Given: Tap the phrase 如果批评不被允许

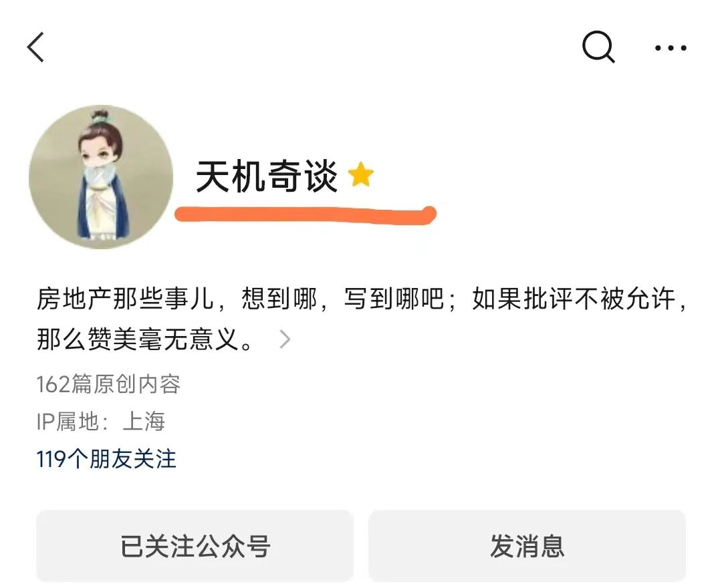Looking at the screenshot, I should tap(574, 299).
